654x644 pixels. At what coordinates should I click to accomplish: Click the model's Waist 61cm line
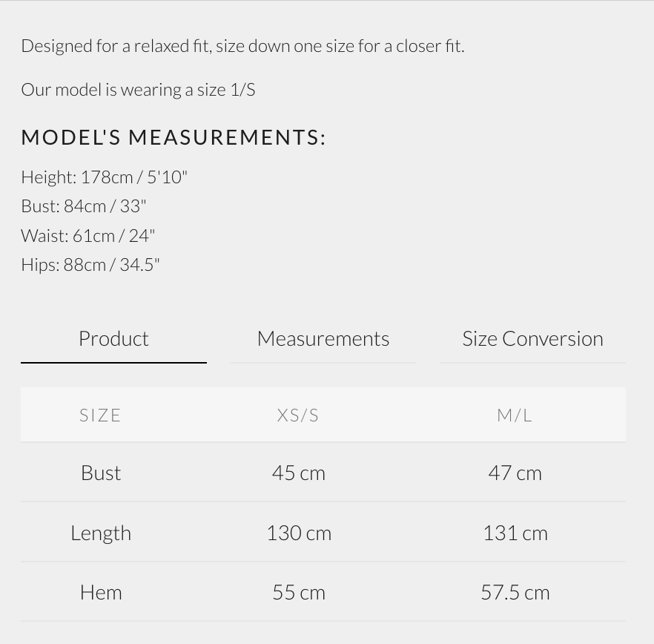tap(87, 235)
